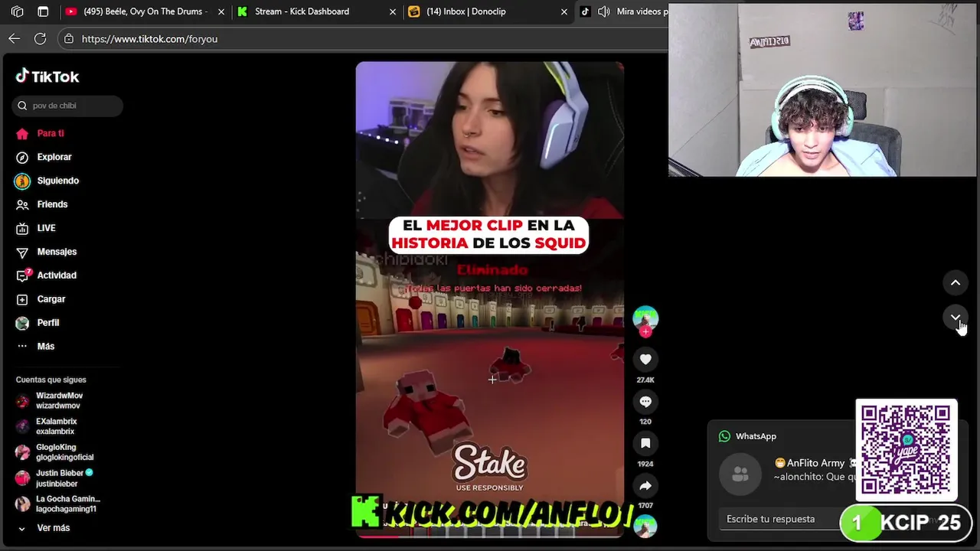Viewport: 980px width, 551px height.
Task: Open the Siguiendo feed
Action: tap(58, 181)
